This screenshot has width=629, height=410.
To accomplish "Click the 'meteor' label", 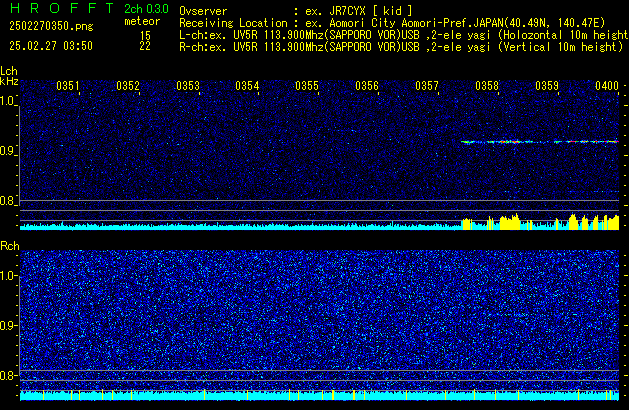I will [142, 21].
